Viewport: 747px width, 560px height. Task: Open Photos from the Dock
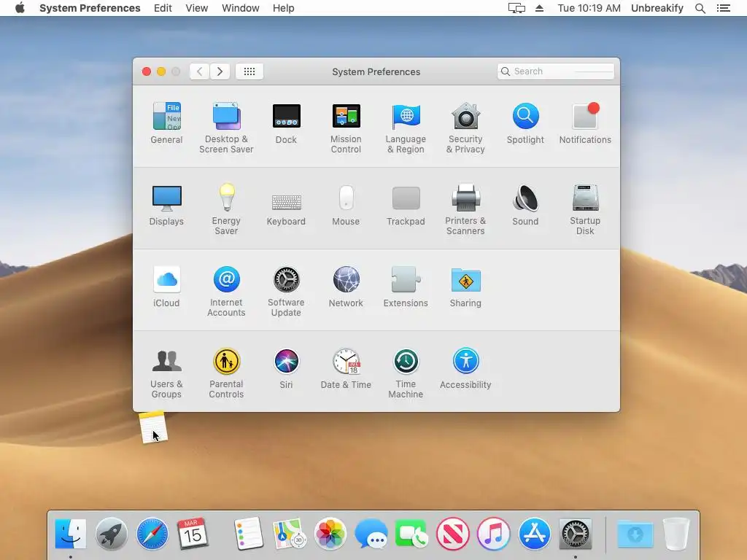pyautogui.click(x=330, y=534)
